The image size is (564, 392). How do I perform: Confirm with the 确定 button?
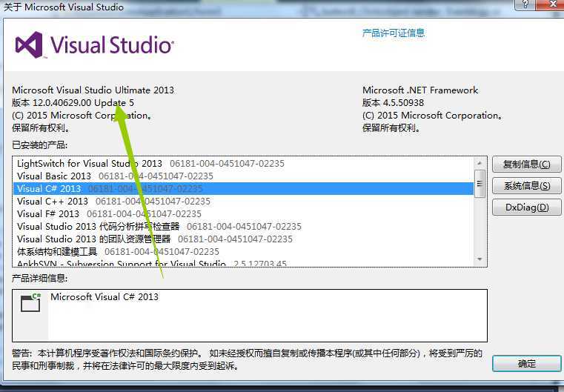tap(527, 364)
